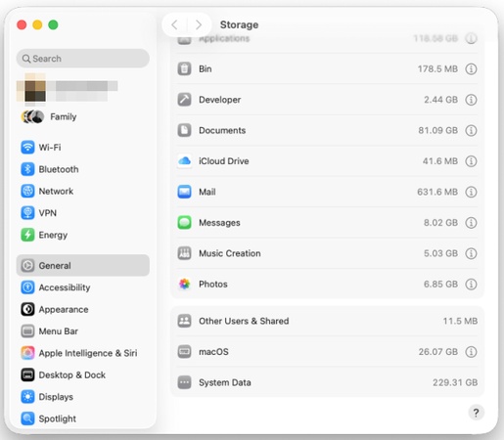Click the Music Creation keyboard icon
The height and width of the screenshot is (440, 504).
tap(184, 253)
